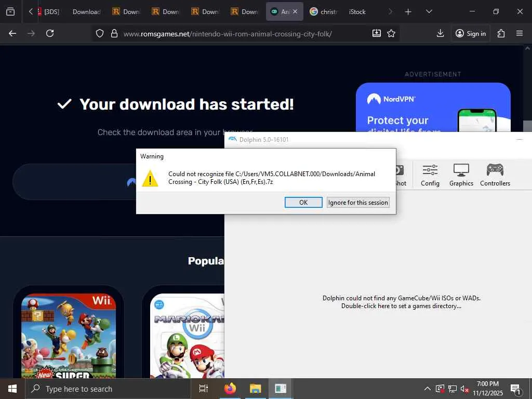Open Firefox from the taskbar

[230, 389]
